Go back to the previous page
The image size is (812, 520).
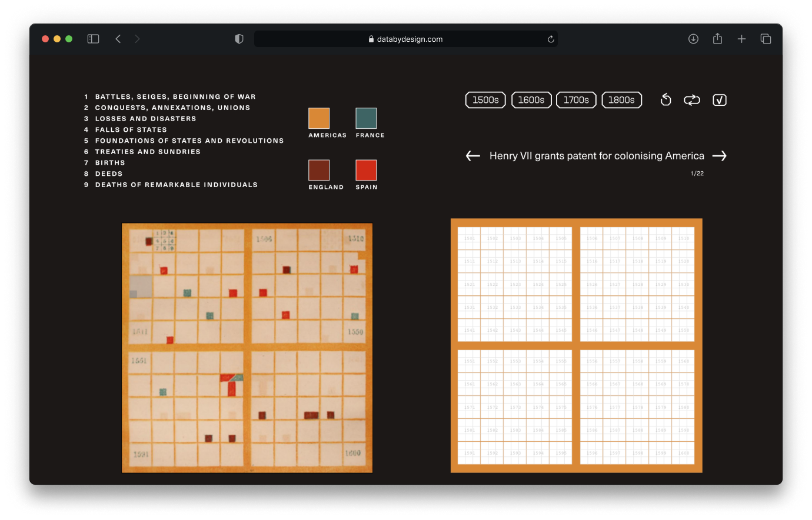click(118, 39)
